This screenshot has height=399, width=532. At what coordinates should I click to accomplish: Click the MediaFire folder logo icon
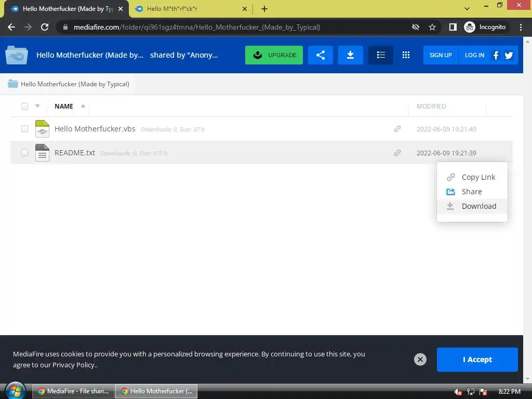coord(16,55)
